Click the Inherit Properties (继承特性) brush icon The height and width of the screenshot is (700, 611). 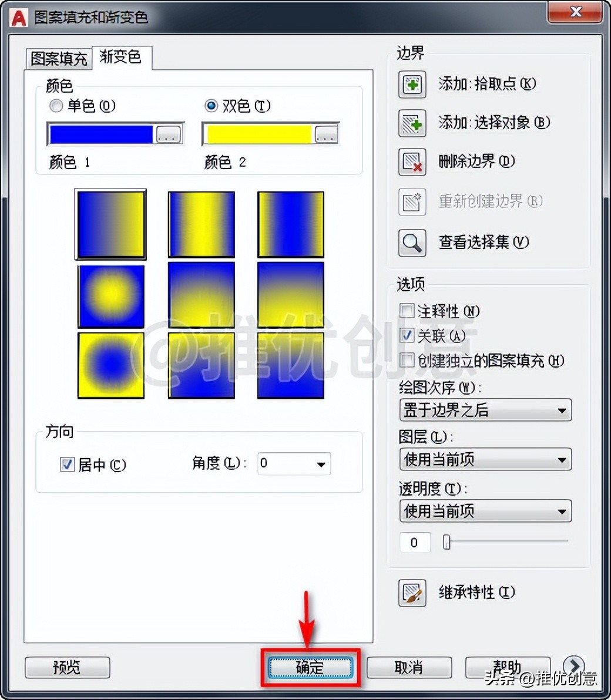(412, 593)
